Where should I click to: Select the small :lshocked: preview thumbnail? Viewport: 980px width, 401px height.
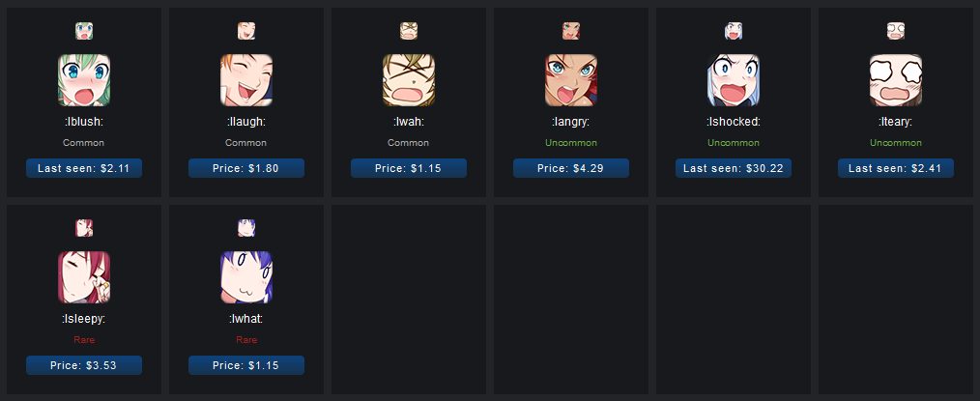point(734,31)
